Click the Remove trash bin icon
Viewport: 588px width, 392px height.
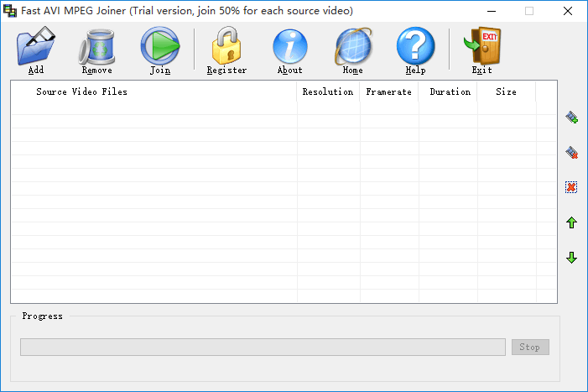coord(96,47)
